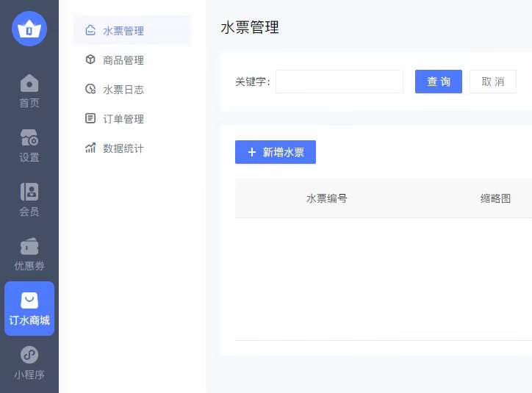Switch to the 数据统计 menu entry

click(123, 148)
